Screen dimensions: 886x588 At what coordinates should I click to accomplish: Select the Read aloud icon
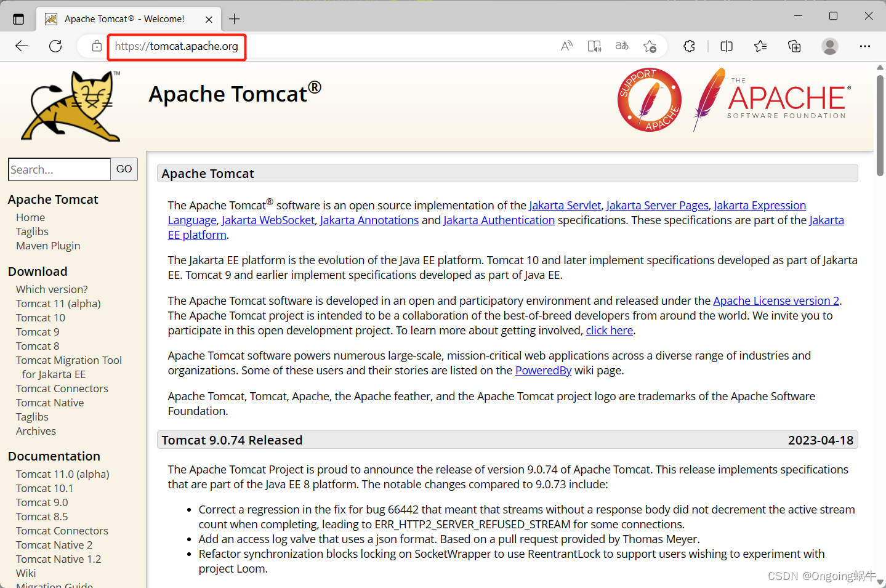coord(566,46)
